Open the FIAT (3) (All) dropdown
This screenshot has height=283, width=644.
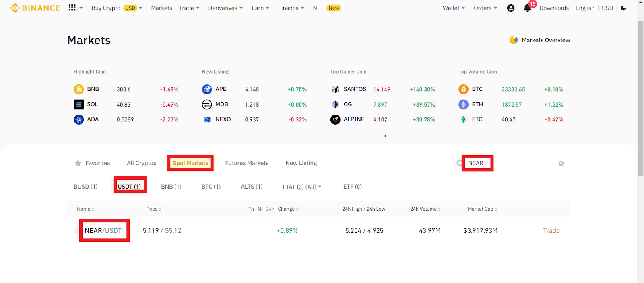coord(302,187)
